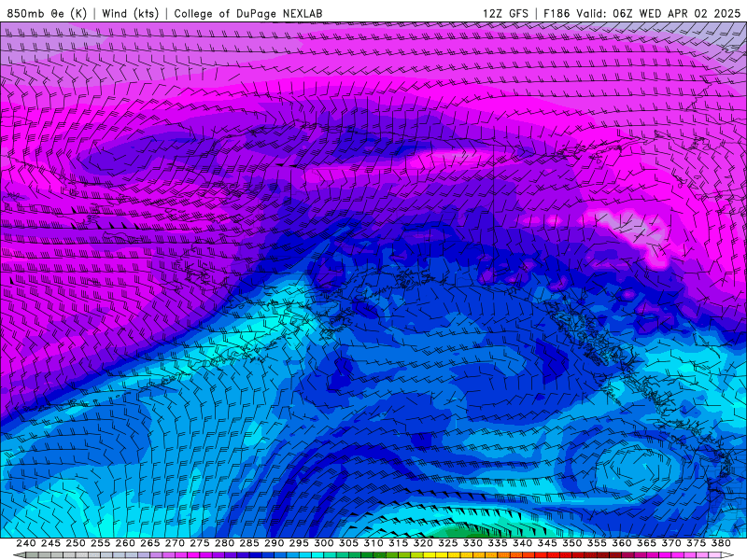Click the 305 value on the color scale

coord(348,543)
